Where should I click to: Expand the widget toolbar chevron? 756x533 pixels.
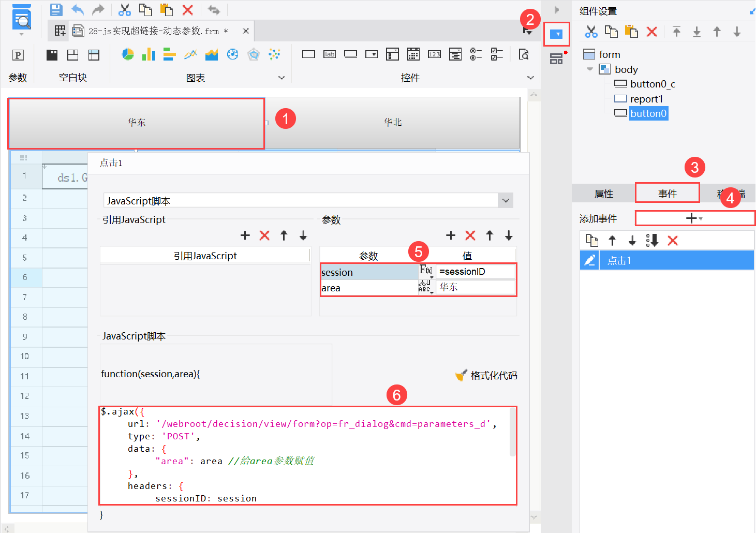click(x=530, y=78)
